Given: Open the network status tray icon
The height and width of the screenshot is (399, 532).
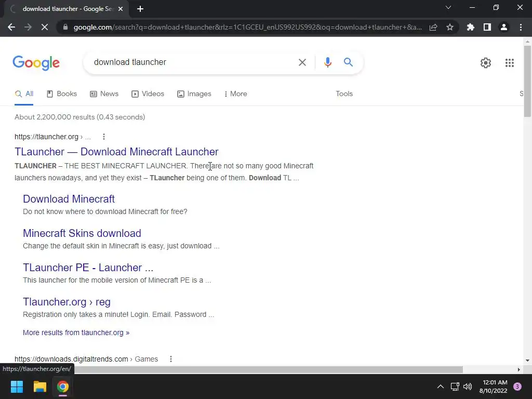Looking at the screenshot, I should click(x=455, y=387).
